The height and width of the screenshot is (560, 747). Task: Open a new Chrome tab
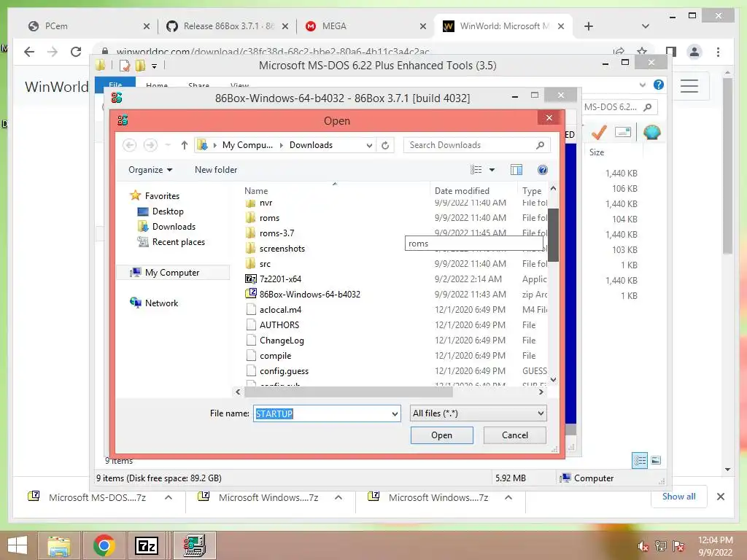click(x=589, y=26)
